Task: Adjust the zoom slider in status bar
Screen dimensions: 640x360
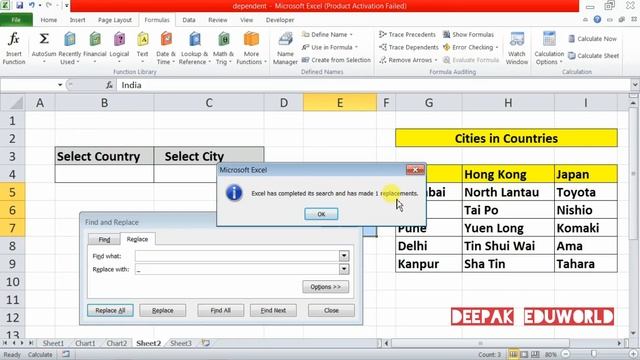Action: click(594, 354)
